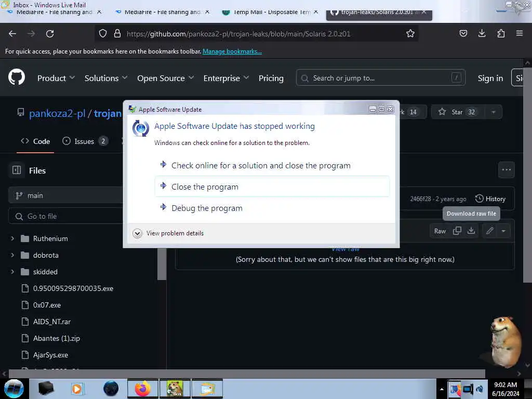532x399 pixels.
Task: Star the repository
Action: (x=457, y=112)
